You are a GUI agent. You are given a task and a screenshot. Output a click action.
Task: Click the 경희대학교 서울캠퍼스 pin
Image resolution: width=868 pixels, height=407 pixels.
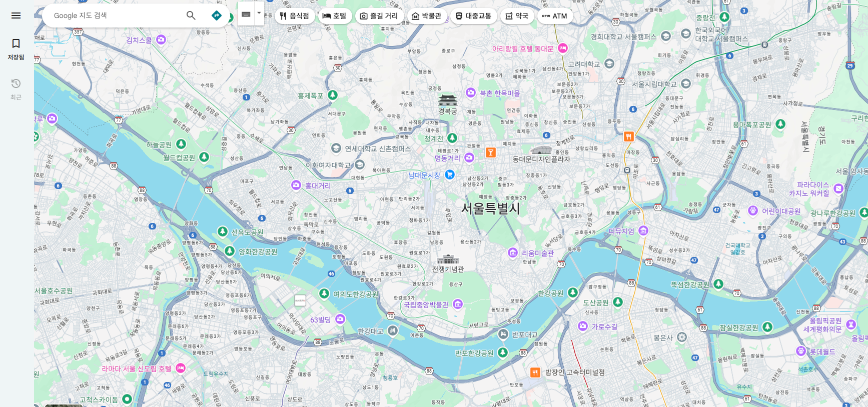point(666,36)
